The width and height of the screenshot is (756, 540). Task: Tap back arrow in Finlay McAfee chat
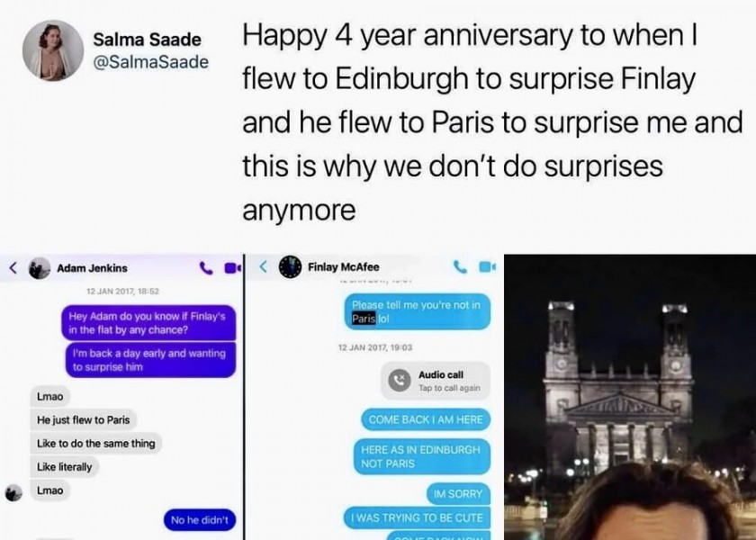coord(264,266)
